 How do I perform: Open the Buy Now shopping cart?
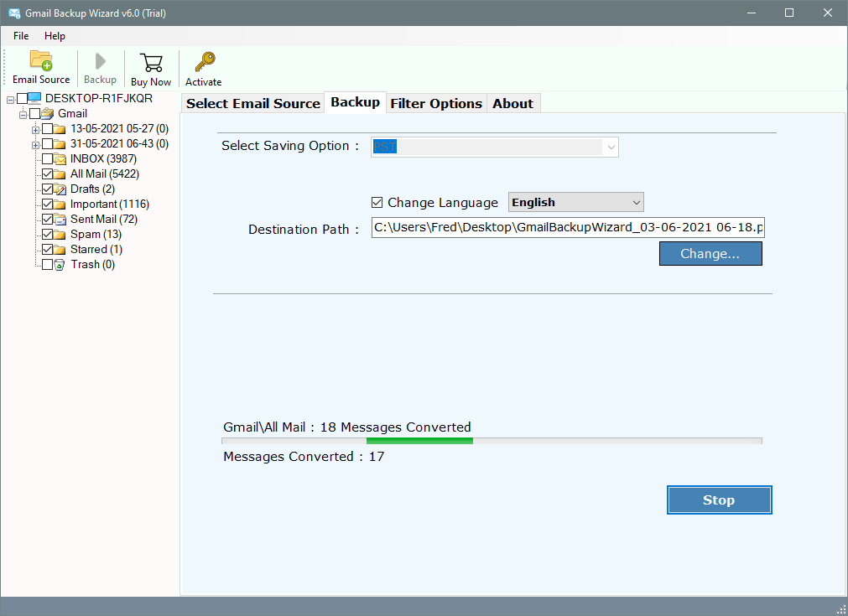click(x=151, y=62)
